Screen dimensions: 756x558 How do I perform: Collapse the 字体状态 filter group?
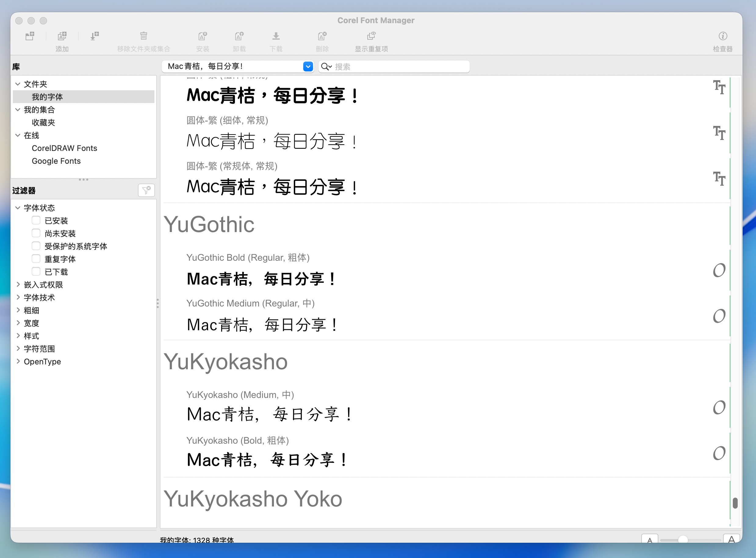click(18, 208)
